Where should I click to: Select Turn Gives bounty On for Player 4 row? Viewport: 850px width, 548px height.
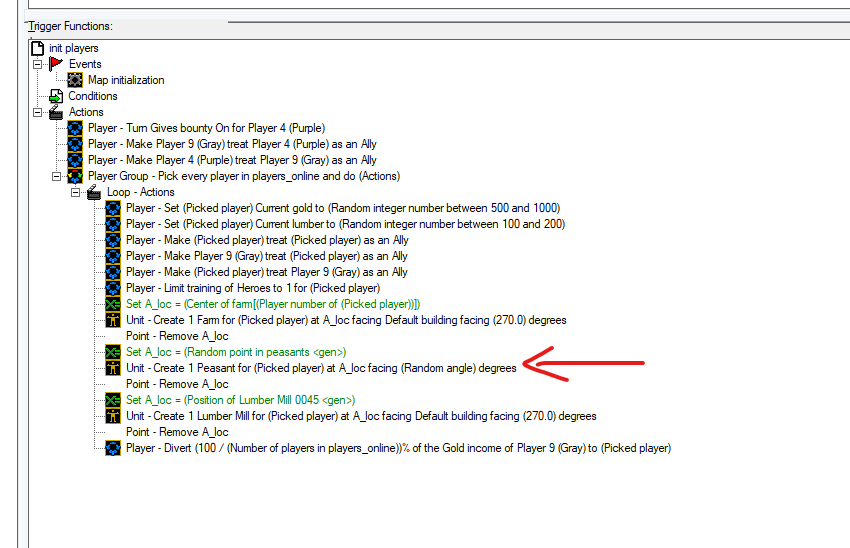point(207,128)
